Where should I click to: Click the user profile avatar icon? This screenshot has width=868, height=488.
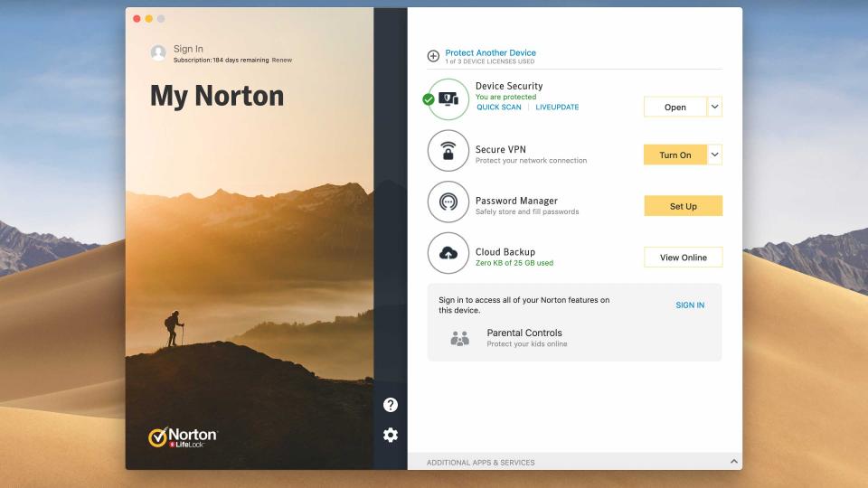158,53
